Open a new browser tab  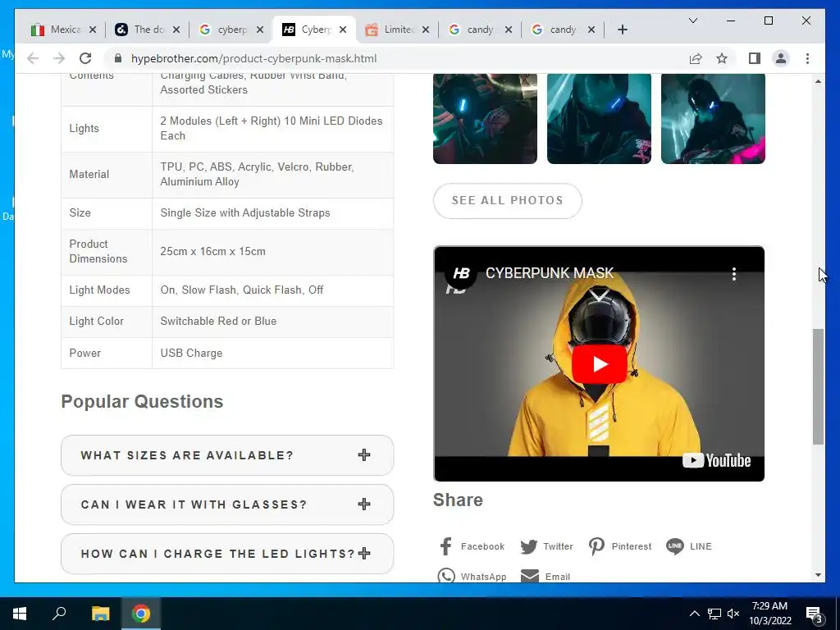[x=622, y=30]
